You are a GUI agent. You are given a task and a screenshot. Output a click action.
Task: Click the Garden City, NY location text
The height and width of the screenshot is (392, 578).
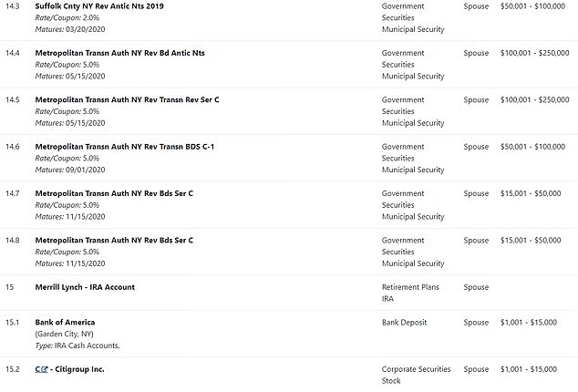(64, 334)
